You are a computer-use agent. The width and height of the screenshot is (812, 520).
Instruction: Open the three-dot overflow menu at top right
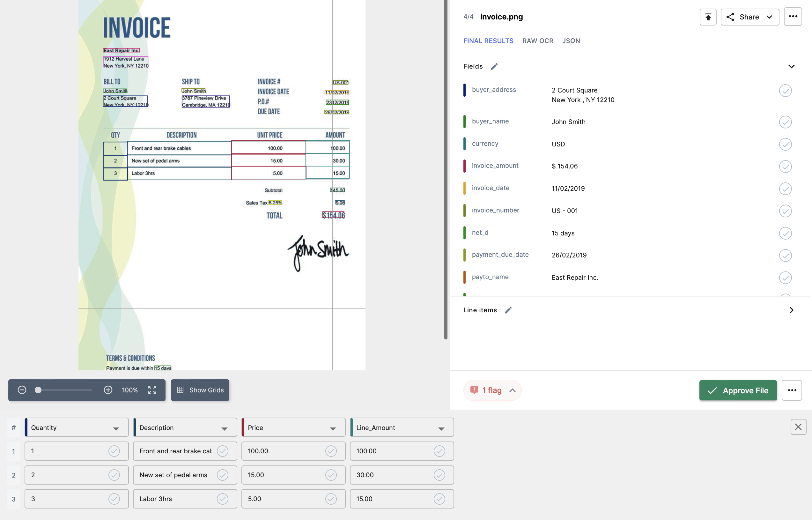click(793, 16)
